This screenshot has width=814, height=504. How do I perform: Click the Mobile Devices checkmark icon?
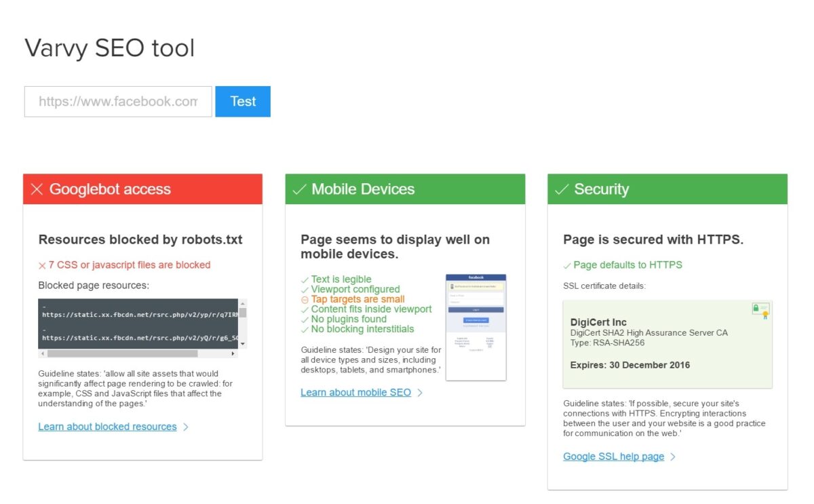click(x=299, y=189)
